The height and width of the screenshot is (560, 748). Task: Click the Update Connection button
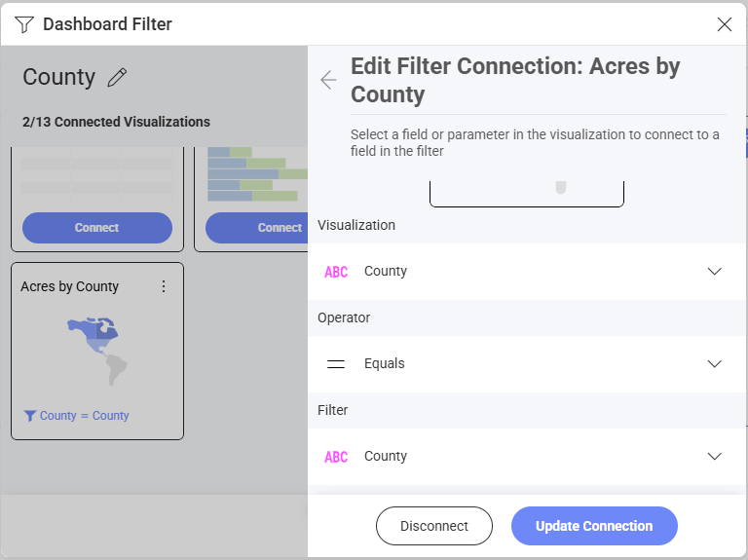coord(594,526)
